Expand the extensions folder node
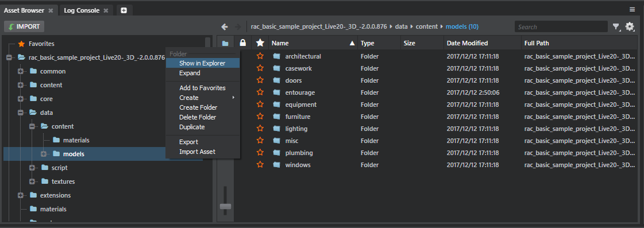Viewport: 644px width, 228px height. (20, 195)
